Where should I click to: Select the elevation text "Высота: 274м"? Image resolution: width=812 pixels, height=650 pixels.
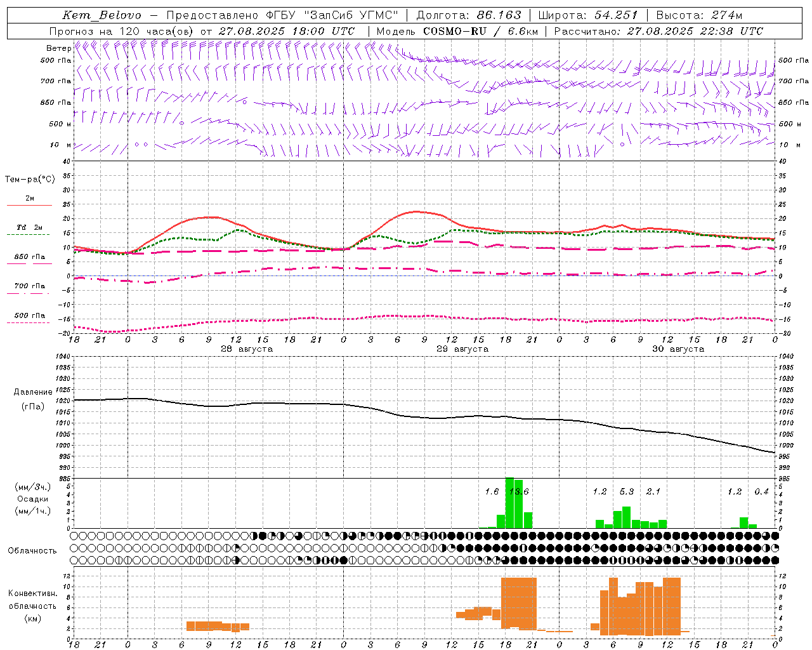point(699,15)
